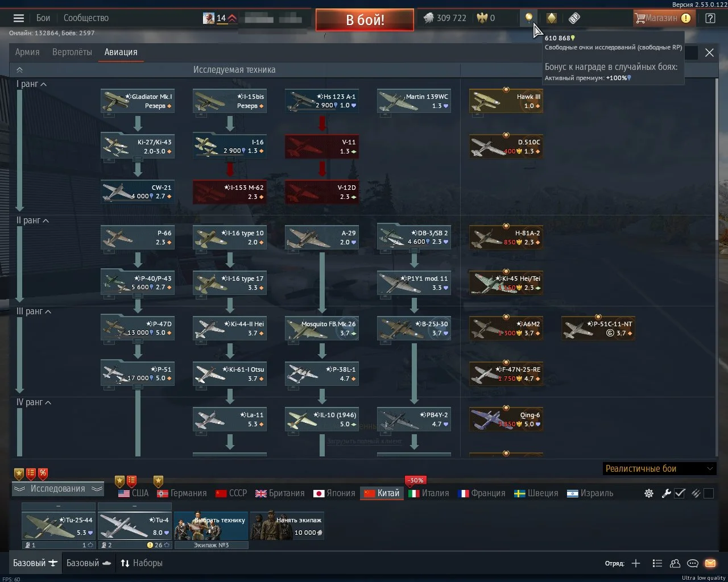Select the США country tab
The image size is (728, 582).
pyautogui.click(x=134, y=493)
